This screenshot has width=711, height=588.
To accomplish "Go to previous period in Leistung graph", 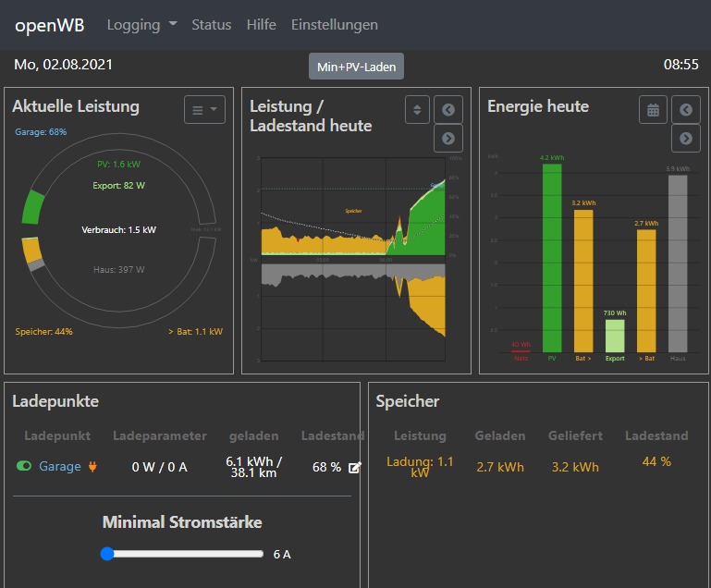I will click(448, 110).
